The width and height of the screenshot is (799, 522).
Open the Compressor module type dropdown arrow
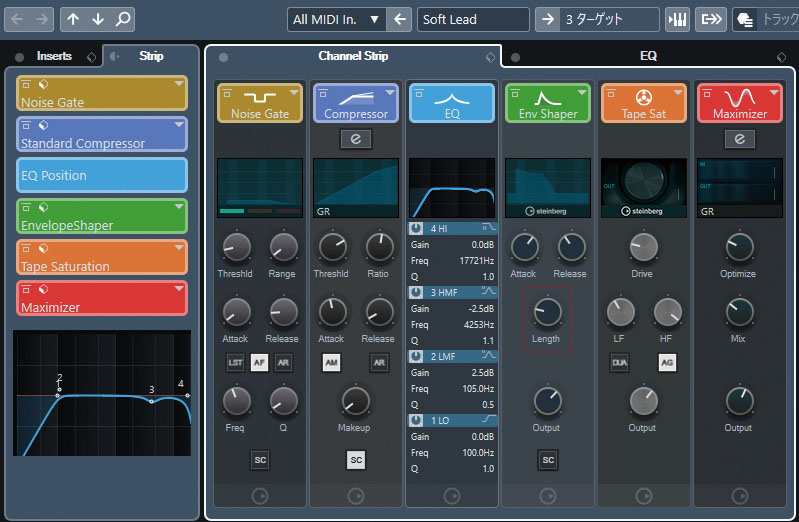click(x=390, y=93)
